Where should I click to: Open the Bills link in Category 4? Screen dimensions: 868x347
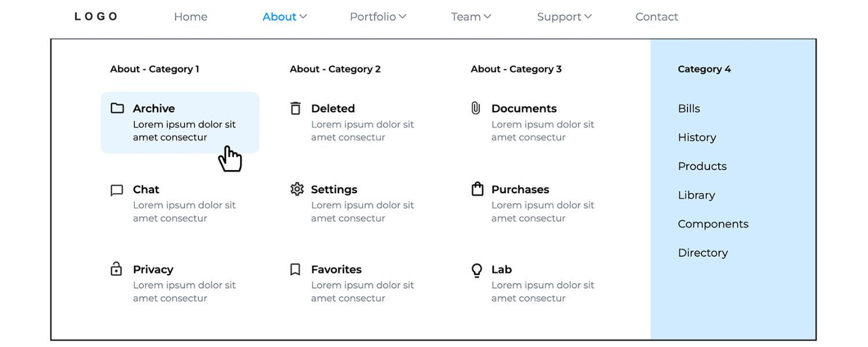pos(689,109)
